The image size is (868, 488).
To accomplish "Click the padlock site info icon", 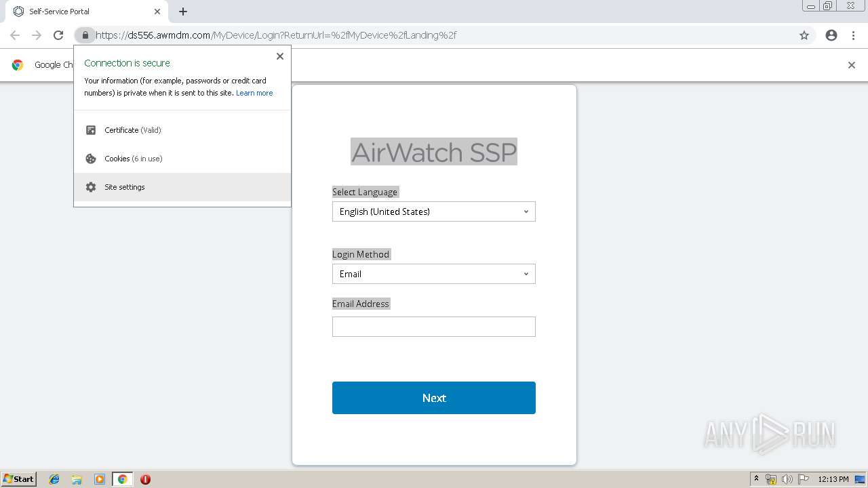I will tap(85, 35).
